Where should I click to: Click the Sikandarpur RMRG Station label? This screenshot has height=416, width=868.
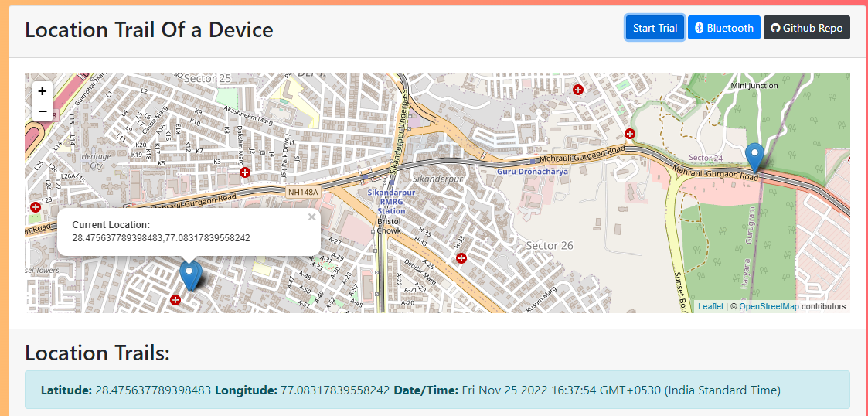tap(391, 201)
